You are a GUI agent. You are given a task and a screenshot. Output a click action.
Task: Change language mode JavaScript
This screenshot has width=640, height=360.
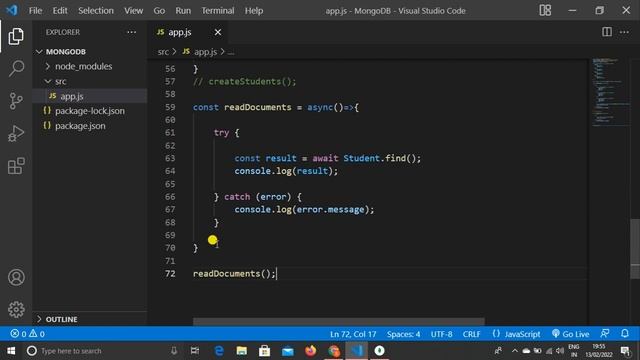[516, 334]
